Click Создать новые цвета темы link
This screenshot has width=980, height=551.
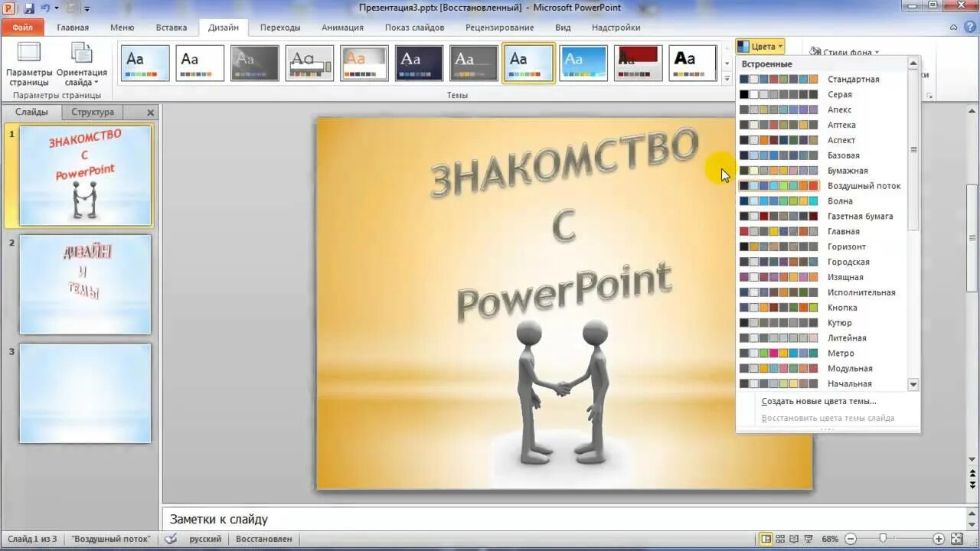tap(818, 401)
